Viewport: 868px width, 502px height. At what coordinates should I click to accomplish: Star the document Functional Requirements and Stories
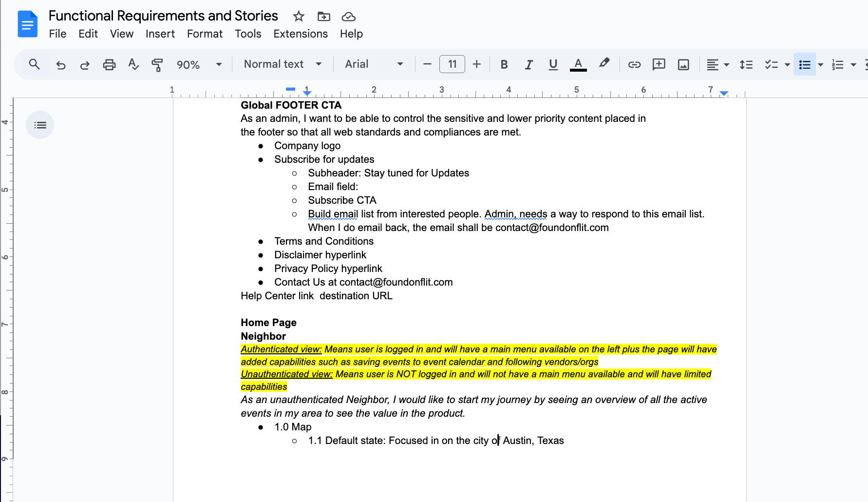(299, 17)
